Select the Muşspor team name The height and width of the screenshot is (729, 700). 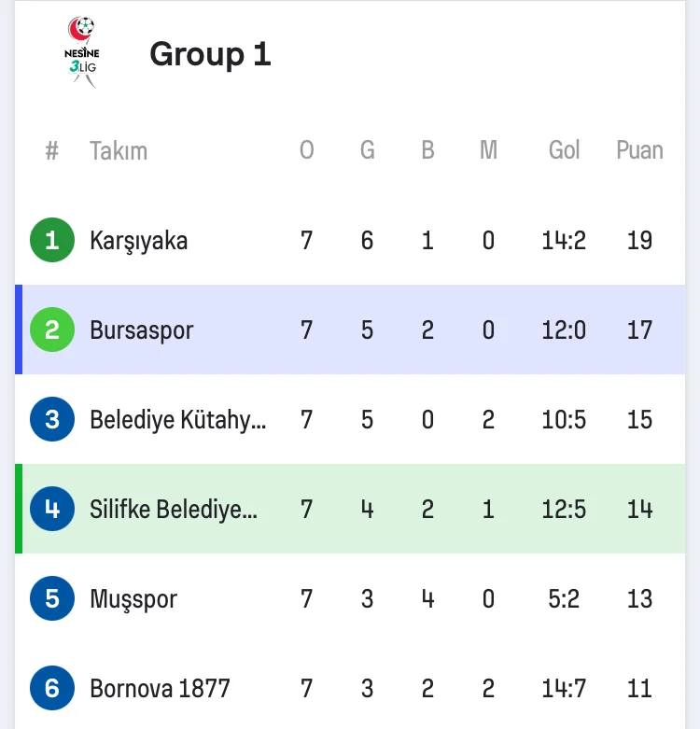click(133, 599)
